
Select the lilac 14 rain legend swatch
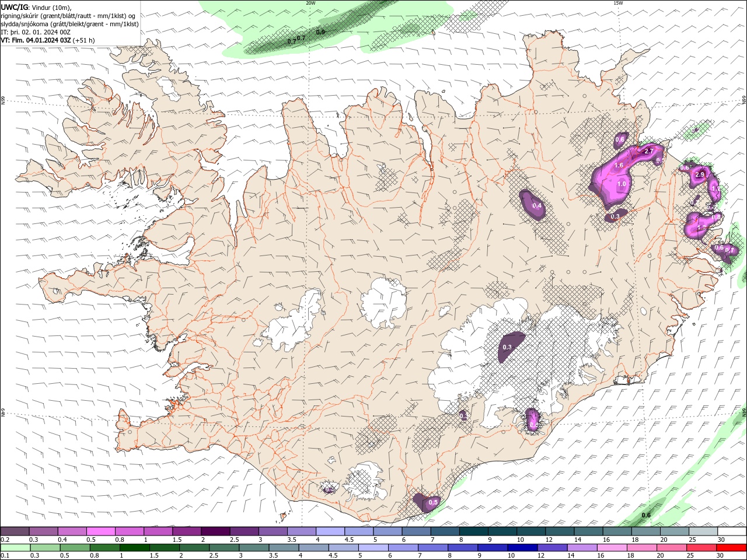[582, 548]
